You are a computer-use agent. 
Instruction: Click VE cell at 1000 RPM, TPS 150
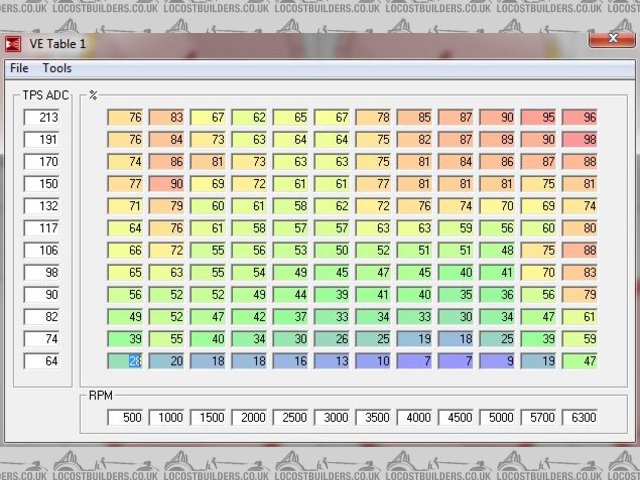[x=167, y=184]
